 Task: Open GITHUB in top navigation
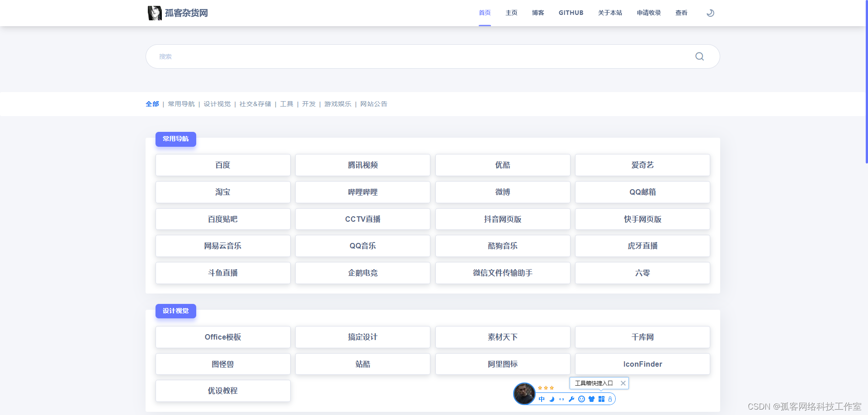[571, 13]
